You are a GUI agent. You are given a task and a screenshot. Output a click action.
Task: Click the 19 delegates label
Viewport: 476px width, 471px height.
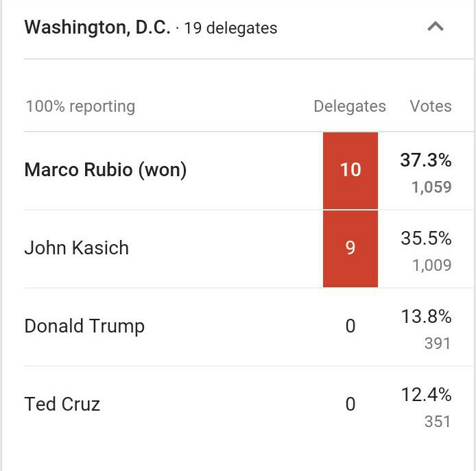(x=230, y=29)
